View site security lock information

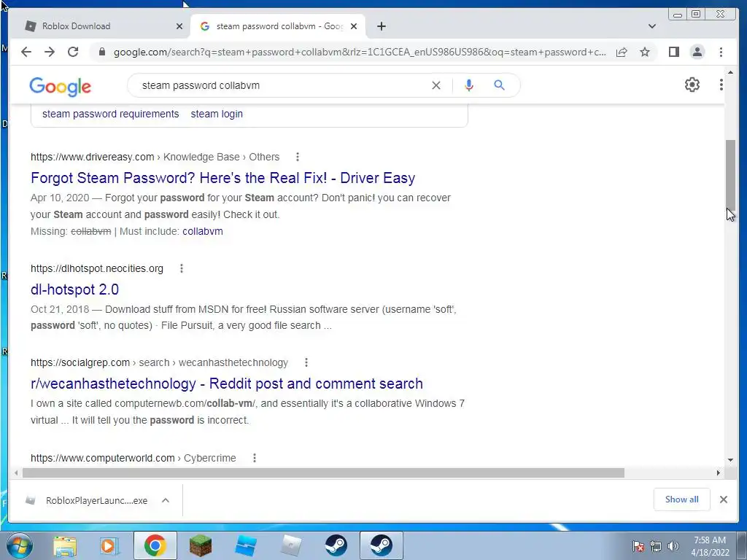coord(101,52)
